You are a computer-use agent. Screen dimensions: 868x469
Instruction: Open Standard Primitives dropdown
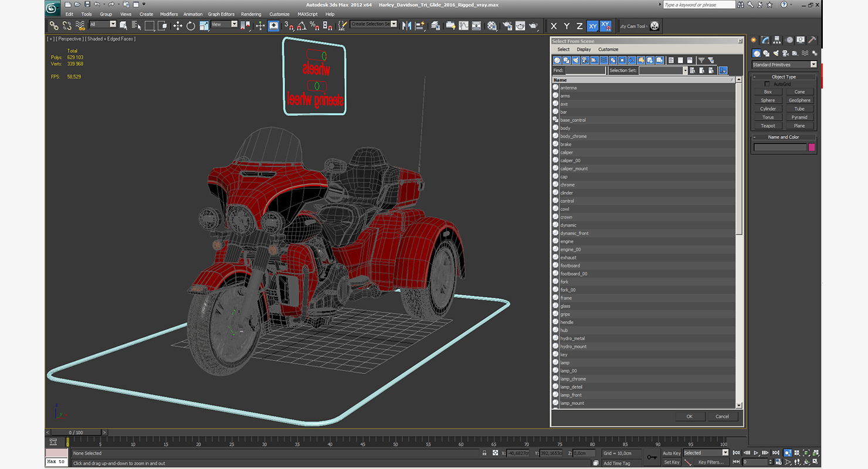pos(784,64)
